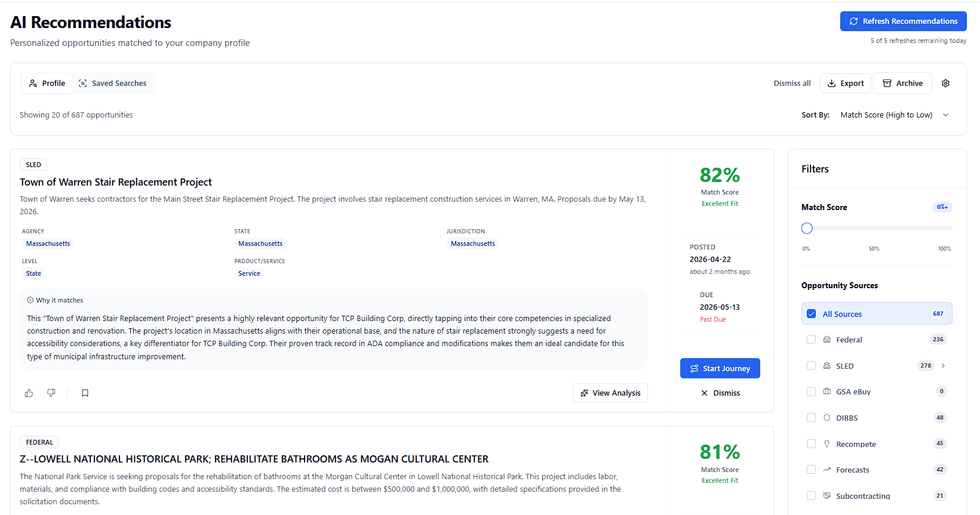This screenshot has height=515, width=980.
Task: Tick the Recompete checkbox
Action: 811,444
